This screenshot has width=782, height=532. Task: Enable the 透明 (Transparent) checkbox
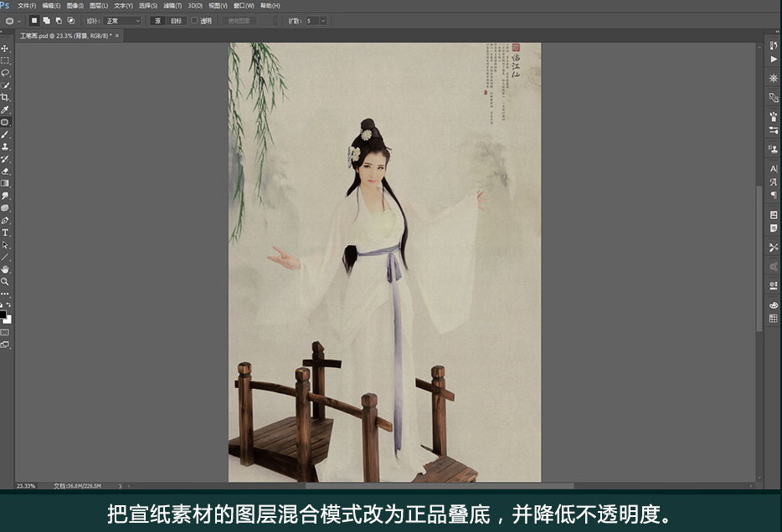[x=194, y=21]
